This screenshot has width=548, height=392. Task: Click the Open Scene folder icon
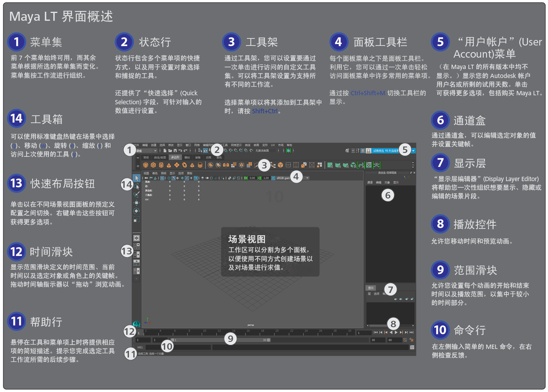[170, 151]
